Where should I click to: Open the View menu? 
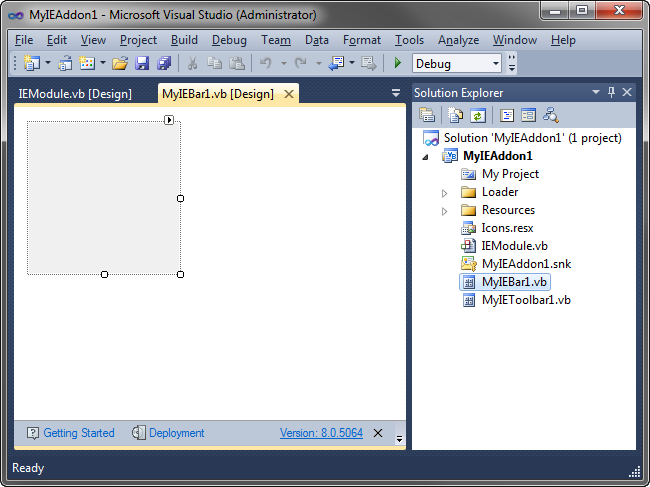93,40
